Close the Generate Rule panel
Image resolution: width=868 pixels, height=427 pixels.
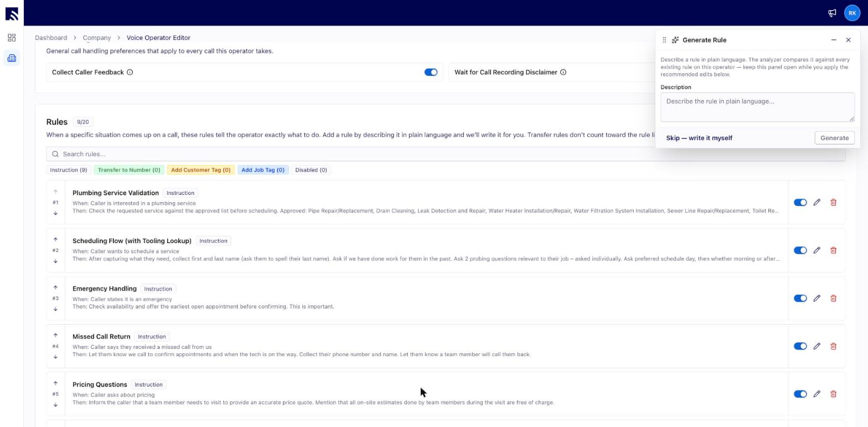848,40
